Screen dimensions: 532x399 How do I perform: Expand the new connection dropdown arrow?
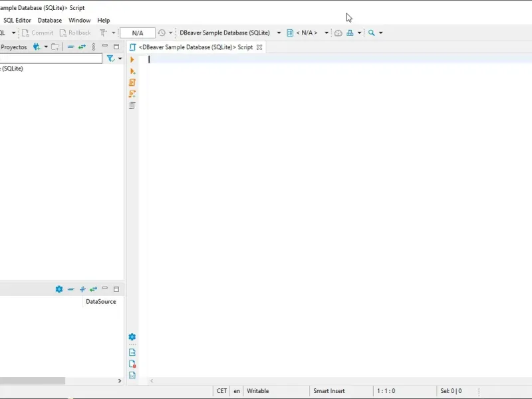coord(46,47)
